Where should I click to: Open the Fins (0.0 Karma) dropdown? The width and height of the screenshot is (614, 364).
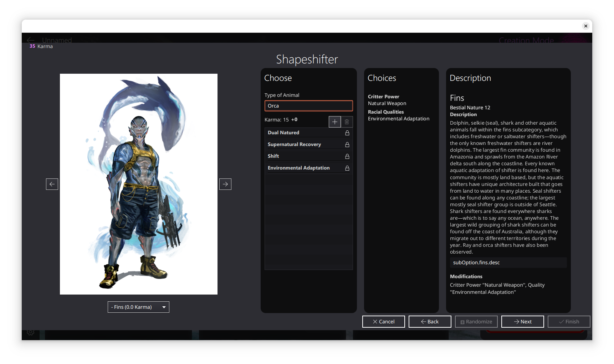(x=138, y=307)
